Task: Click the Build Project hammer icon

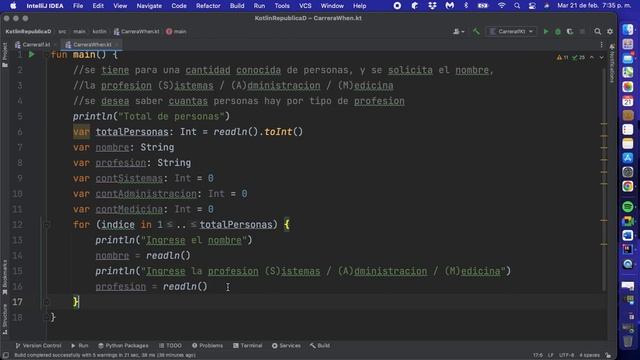Action: [476, 31]
